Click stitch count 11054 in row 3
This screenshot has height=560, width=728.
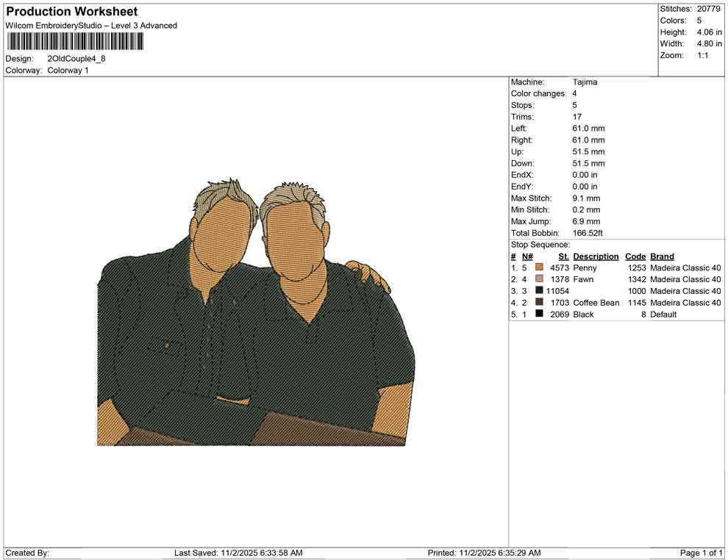pyautogui.click(x=557, y=291)
